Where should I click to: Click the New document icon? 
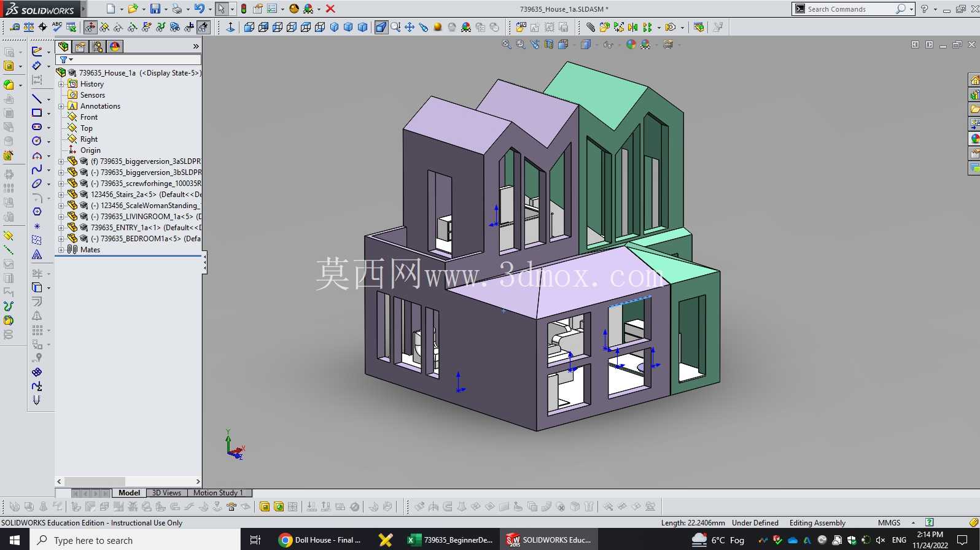111,9
